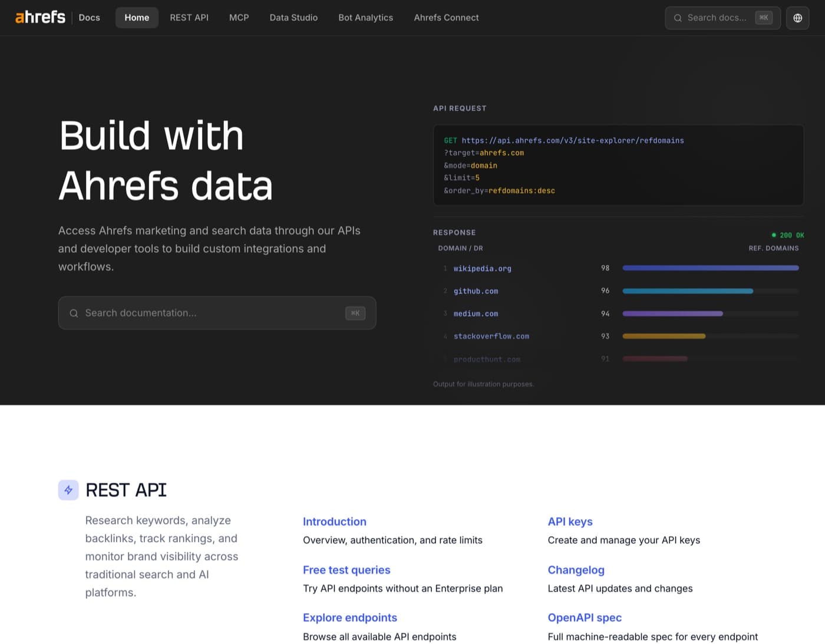Click the REF. DOMAINS column header
825x644 pixels.
click(774, 249)
